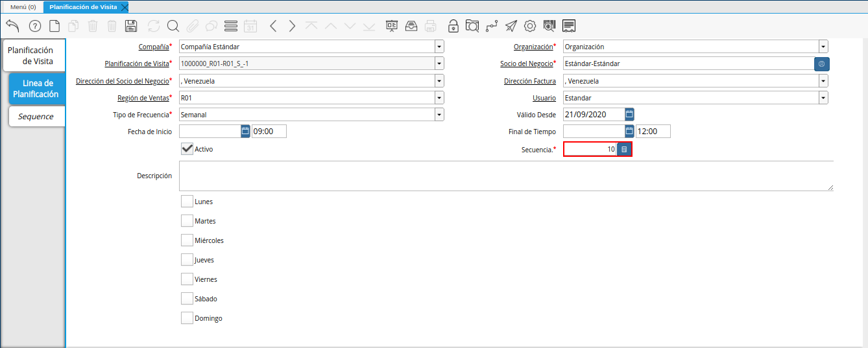Close the Planificación de Visita tab
Image resolution: width=868 pixels, height=348 pixels.
tap(125, 7)
